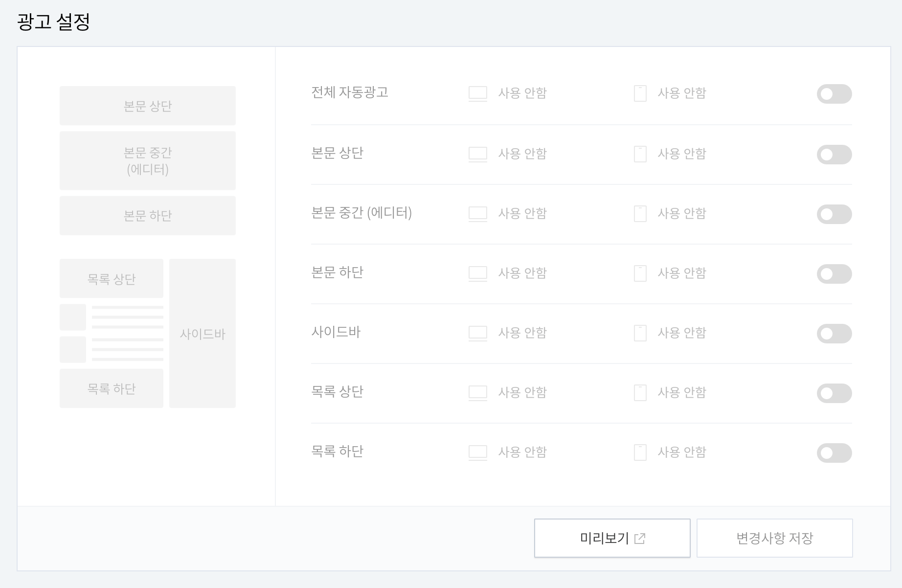Toggle ads on for 본문 상단
The height and width of the screenshot is (588, 902).
tap(834, 154)
